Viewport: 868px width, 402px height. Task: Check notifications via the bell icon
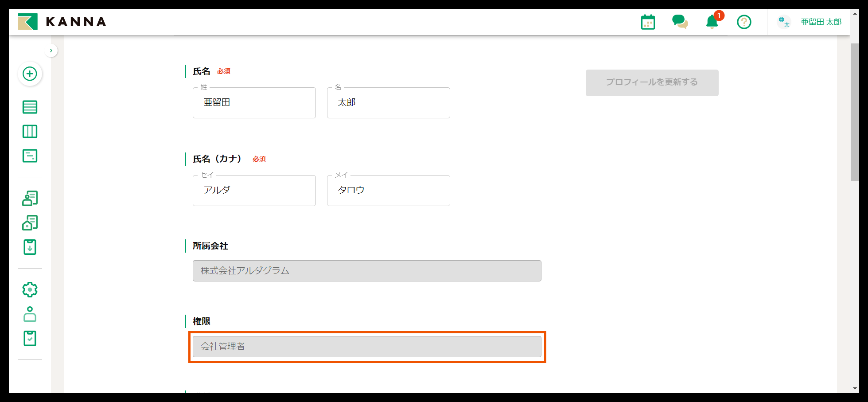coord(712,22)
